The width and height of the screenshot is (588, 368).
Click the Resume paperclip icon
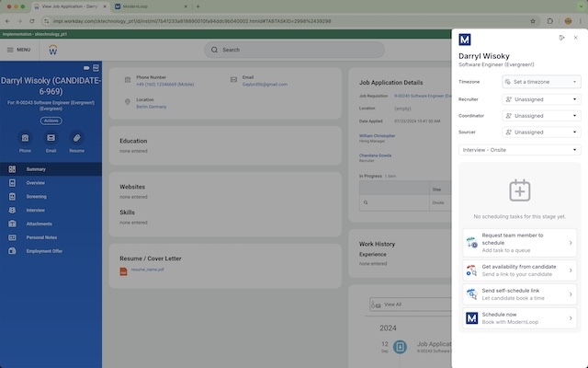77,138
